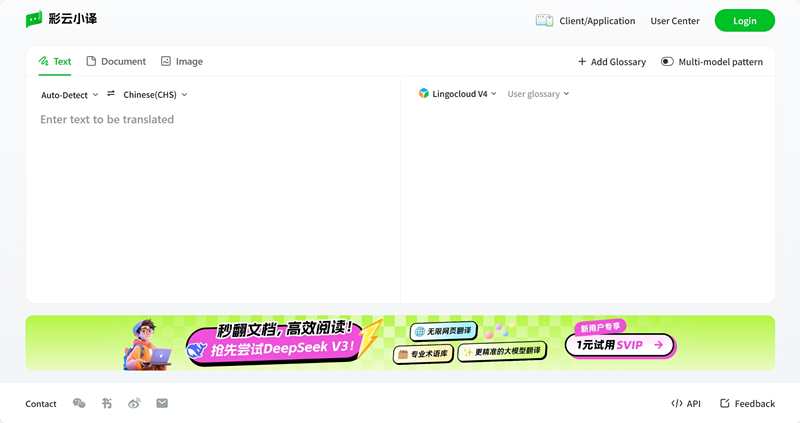Viewport: 800px width, 423px height.
Task: Open the WeChat contact icon
Action: 79,403
